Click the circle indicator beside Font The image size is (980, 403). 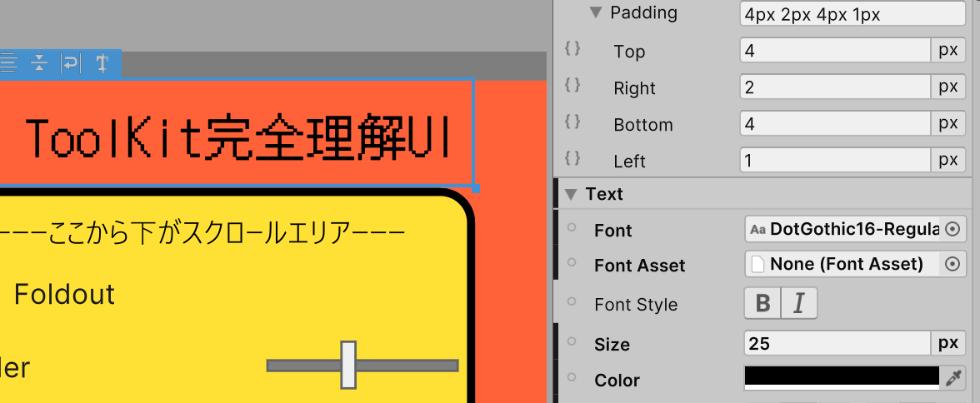click(572, 228)
